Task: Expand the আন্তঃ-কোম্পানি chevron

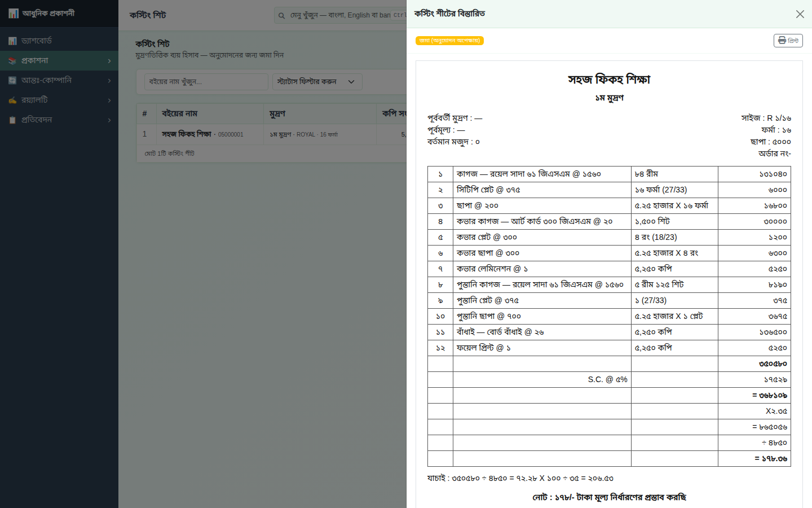Action: 109,81
